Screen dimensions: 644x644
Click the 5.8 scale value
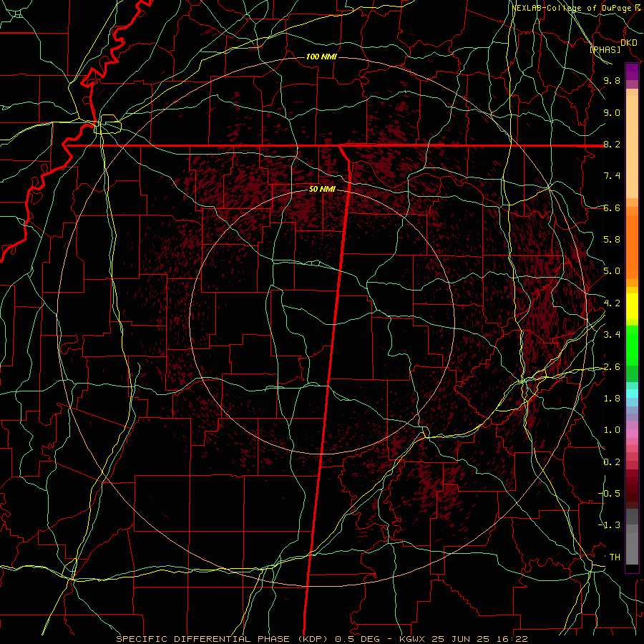612,240
